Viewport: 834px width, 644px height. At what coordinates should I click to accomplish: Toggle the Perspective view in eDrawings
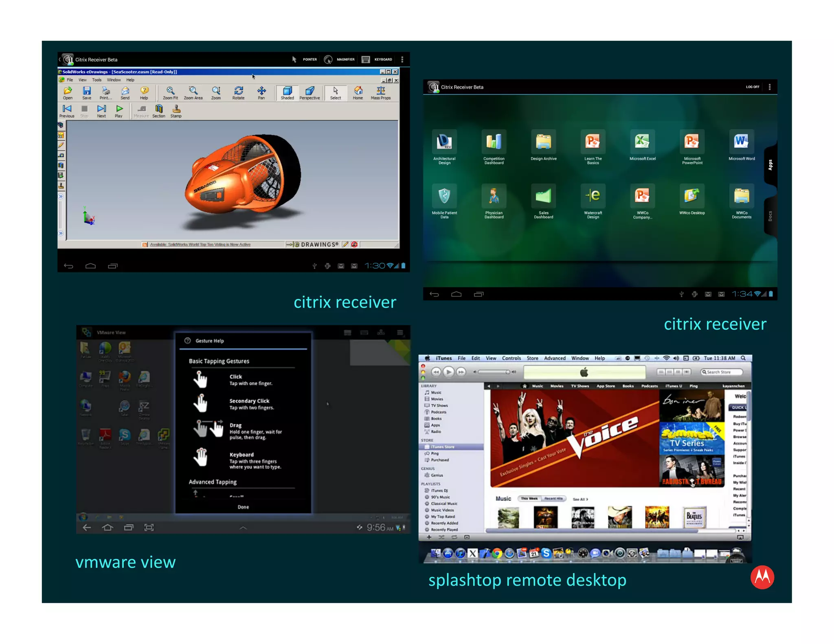pyautogui.click(x=309, y=93)
